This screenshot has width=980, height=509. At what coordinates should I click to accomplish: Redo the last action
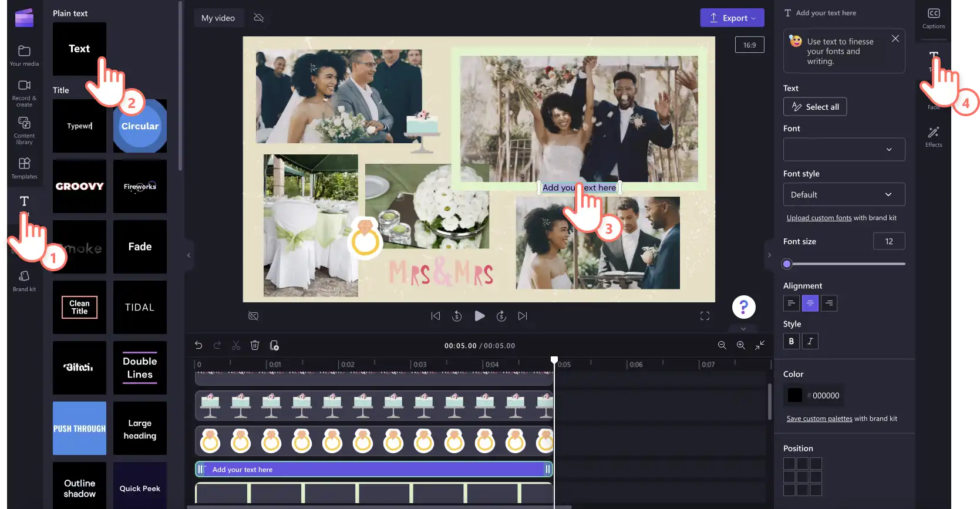217,345
